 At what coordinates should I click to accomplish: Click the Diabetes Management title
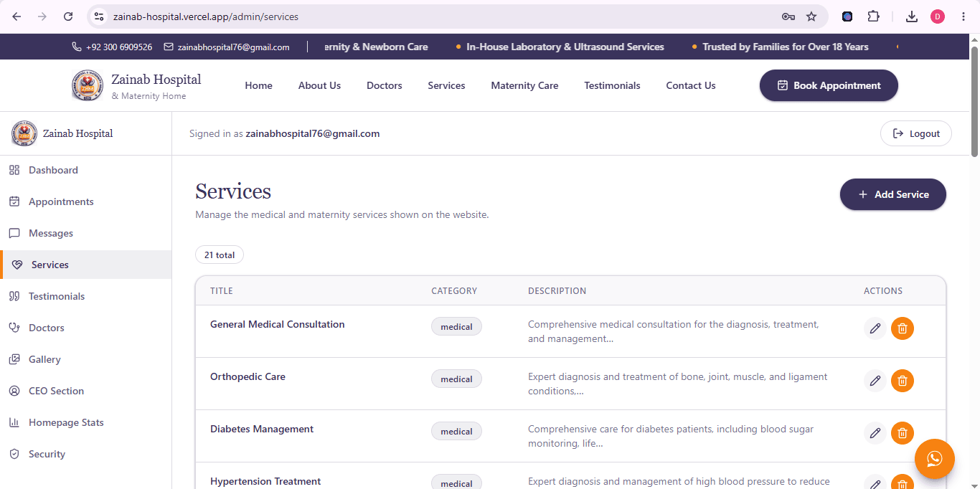262,429
